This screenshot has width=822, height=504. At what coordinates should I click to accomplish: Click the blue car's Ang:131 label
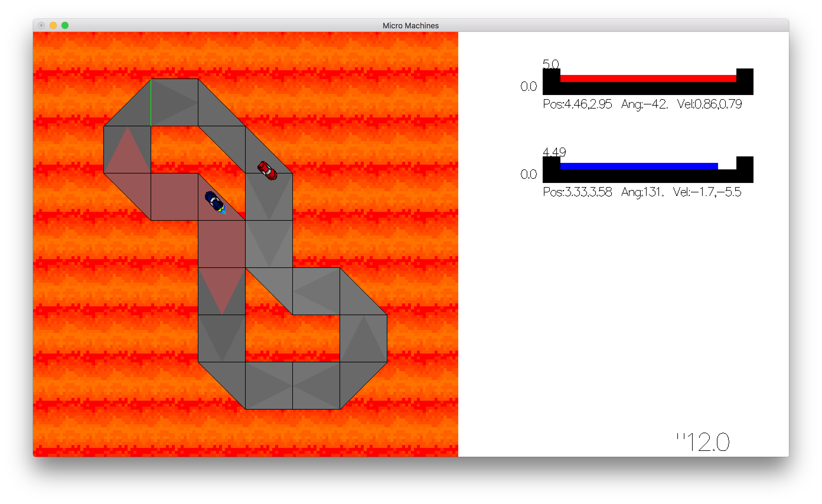tap(642, 192)
